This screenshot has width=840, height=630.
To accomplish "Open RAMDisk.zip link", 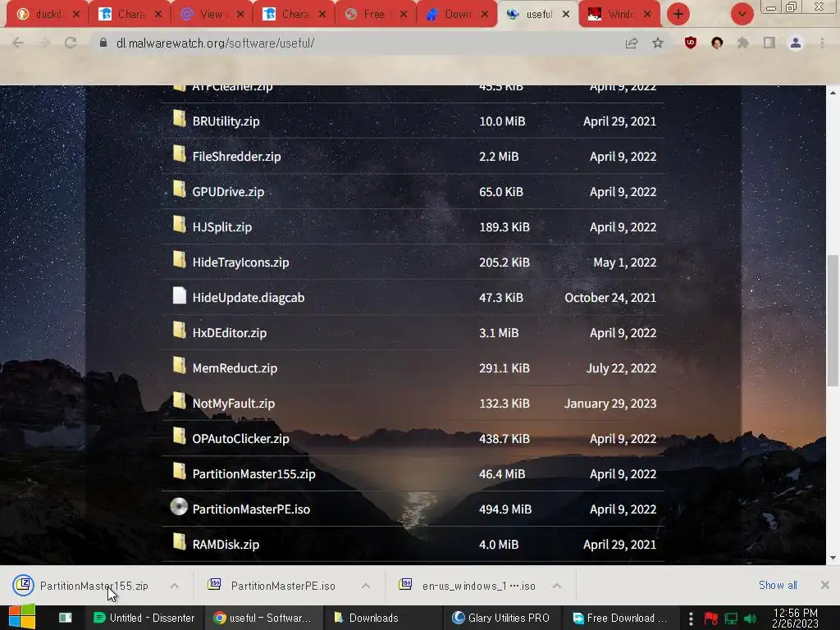I will [x=226, y=545].
